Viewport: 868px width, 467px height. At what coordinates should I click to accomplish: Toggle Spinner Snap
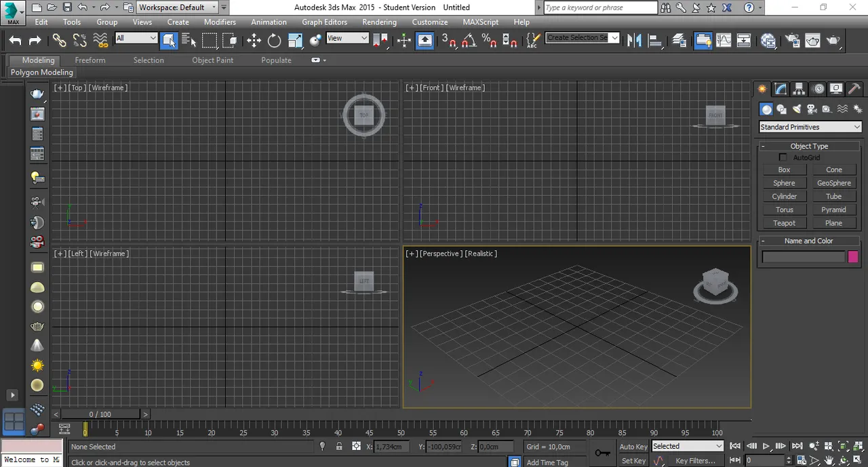coord(509,41)
